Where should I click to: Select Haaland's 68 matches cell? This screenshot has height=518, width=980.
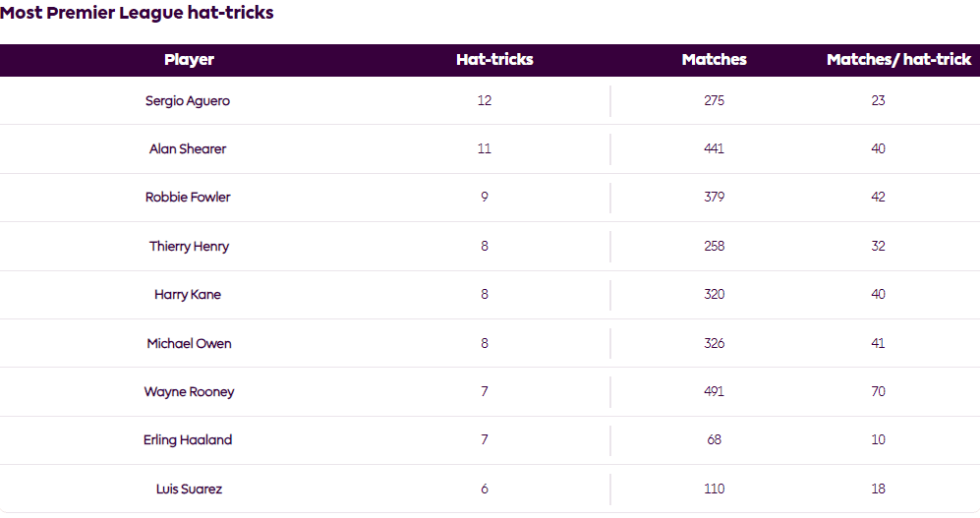click(x=714, y=440)
